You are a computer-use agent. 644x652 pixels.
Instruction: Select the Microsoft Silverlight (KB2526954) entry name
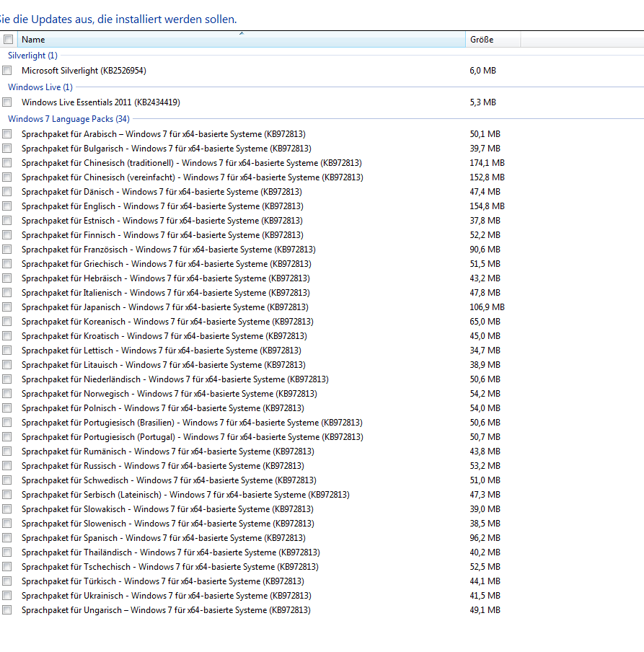click(x=84, y=71)
